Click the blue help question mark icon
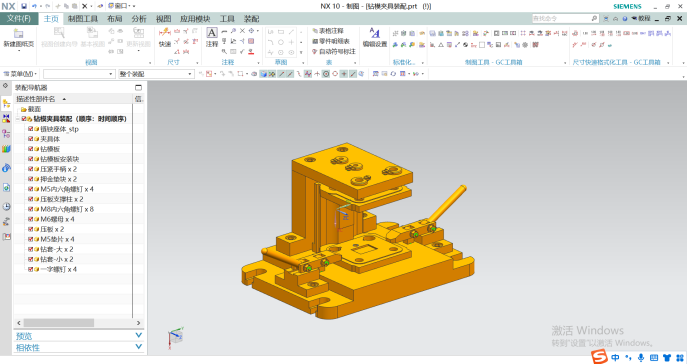Screen dimensions: 687x364 pos(625,18)
